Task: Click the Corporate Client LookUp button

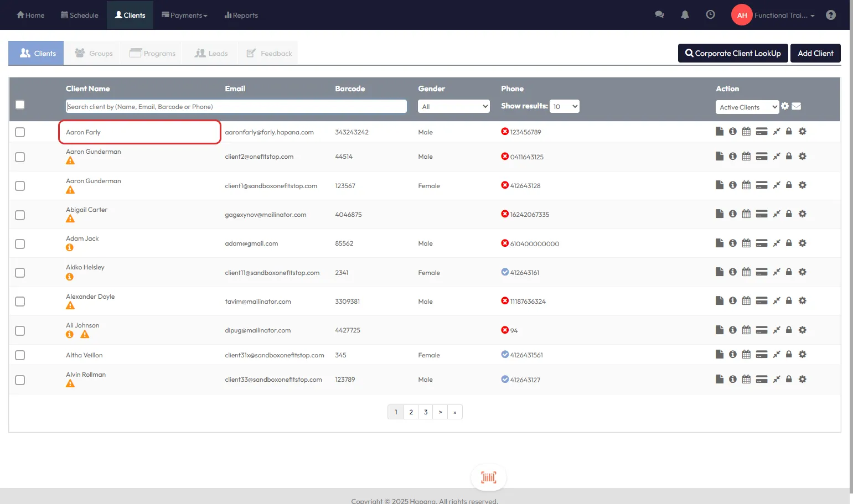Action: point(732,53)
